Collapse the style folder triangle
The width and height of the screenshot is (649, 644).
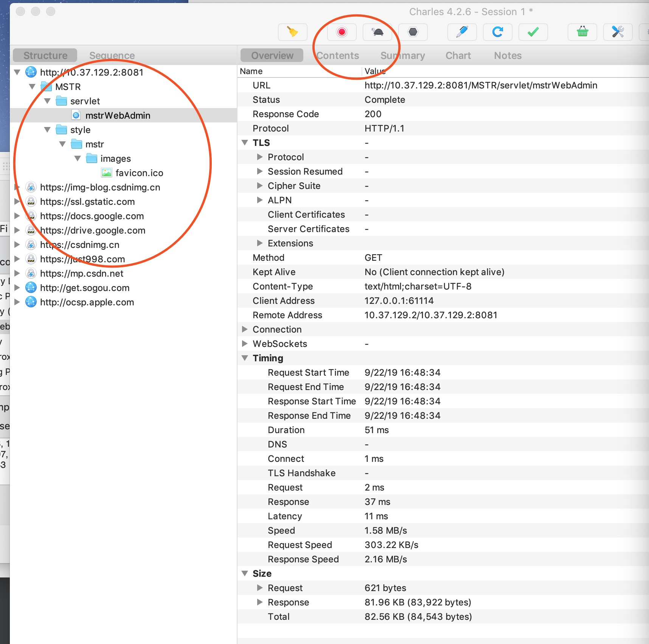(x=47, y=130)
